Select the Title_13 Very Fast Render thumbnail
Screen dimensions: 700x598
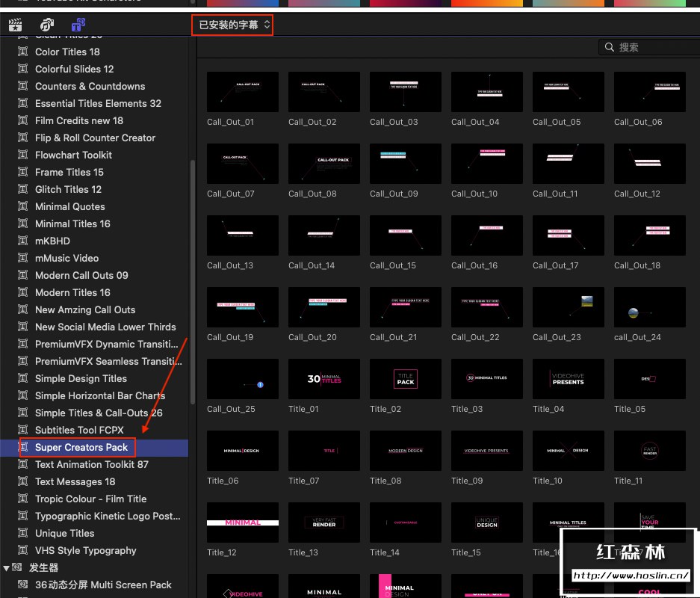tap(324, 523)
